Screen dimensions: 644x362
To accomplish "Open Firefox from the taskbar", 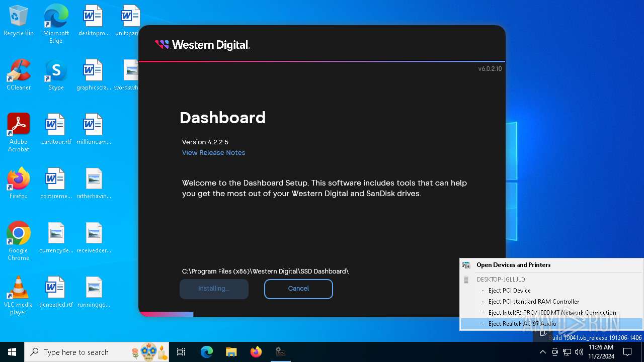I will click(x=256, y=352).
